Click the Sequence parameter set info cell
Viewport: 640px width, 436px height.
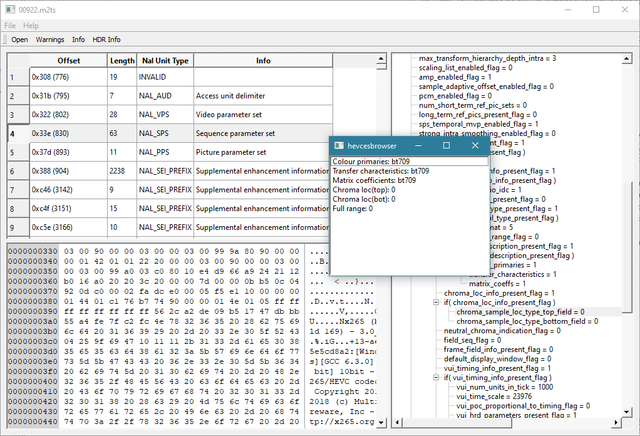[x=263, y=133]
